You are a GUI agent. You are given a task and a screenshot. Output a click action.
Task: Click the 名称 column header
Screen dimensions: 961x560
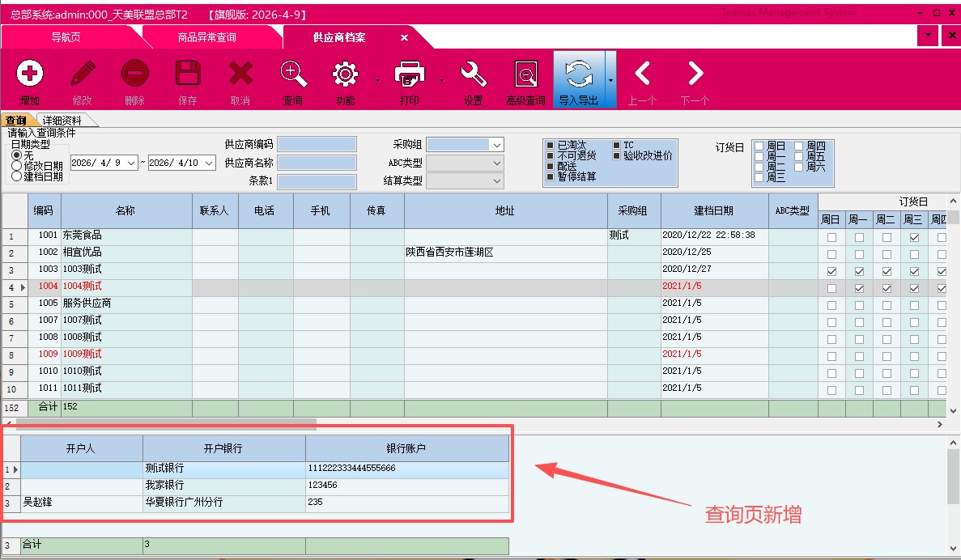125,210
